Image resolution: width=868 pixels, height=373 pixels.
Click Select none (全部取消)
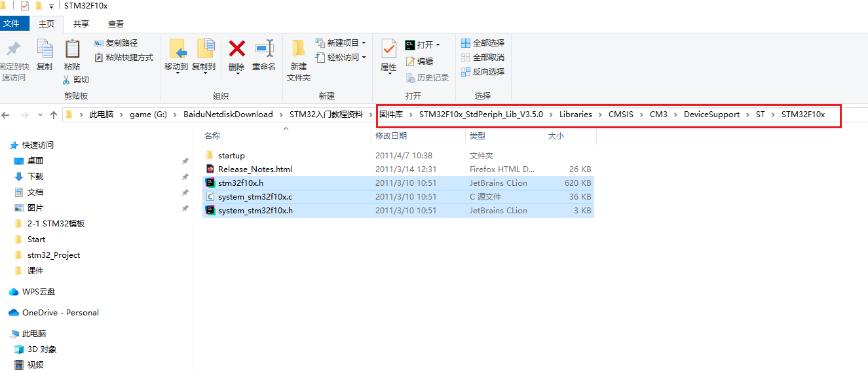tap(482, 58)
